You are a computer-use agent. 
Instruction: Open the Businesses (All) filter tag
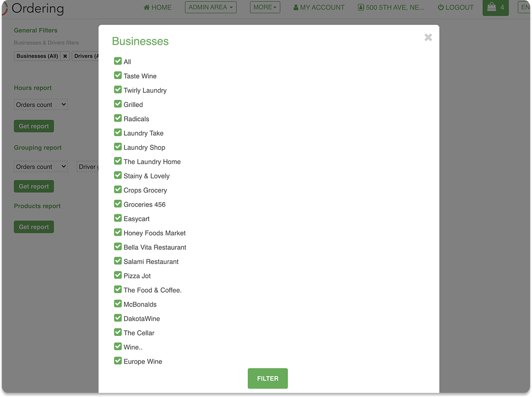(x=37, y=56)
